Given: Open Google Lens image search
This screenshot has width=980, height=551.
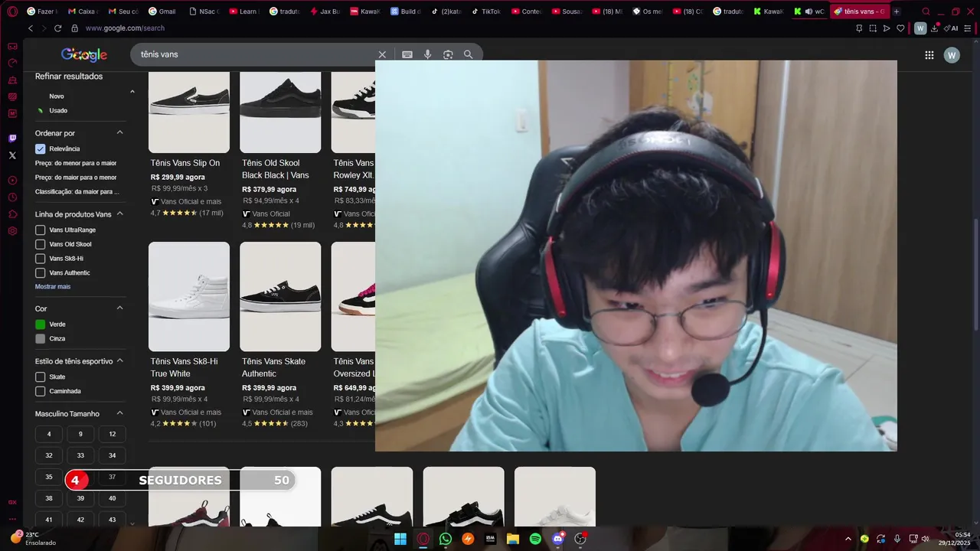Looking at the screenshot, I should [448, 54].
